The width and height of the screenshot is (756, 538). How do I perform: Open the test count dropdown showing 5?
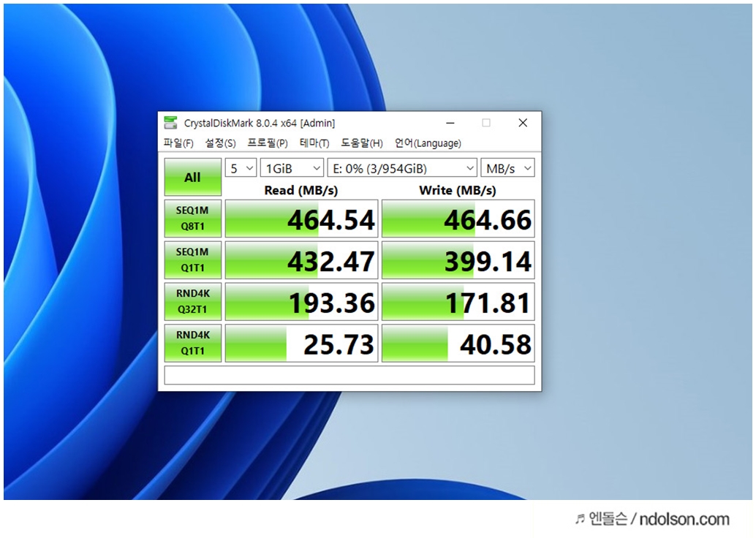click(x=241, y=168)
